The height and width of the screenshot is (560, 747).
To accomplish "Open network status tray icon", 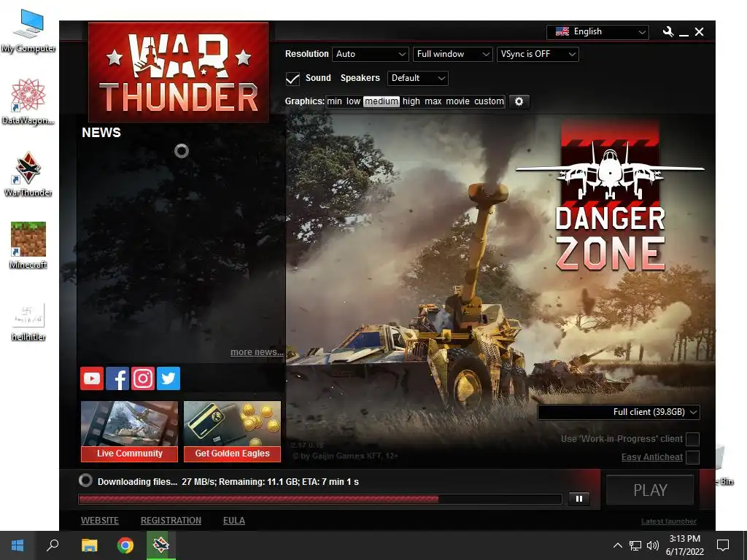I will 635,545.
